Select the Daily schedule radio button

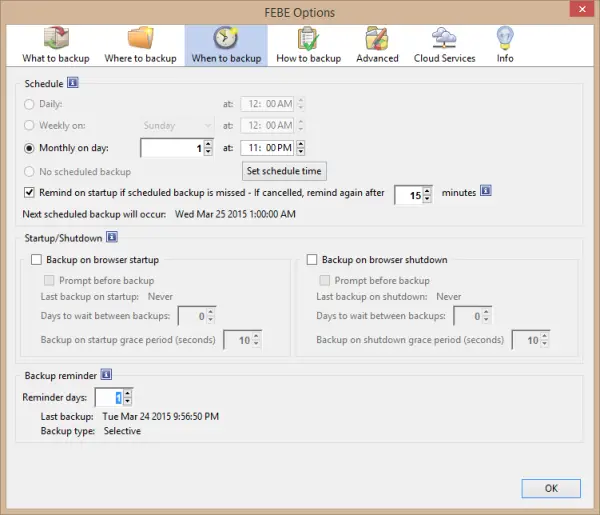(29, 104)
